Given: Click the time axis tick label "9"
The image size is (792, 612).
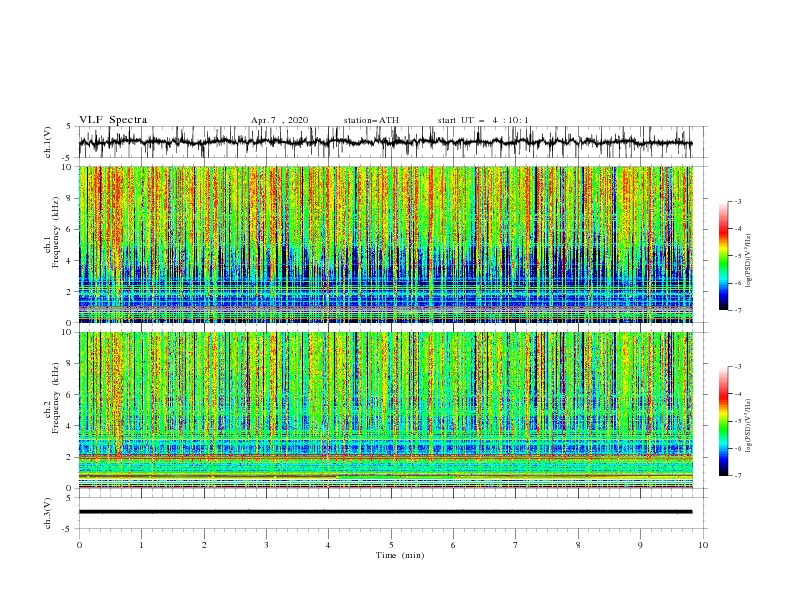Looking at the screenshot, I should (x=640, y=545).
